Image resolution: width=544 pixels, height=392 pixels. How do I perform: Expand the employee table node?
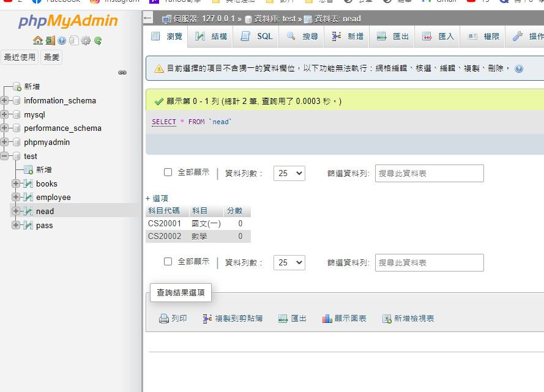[16, 197]
